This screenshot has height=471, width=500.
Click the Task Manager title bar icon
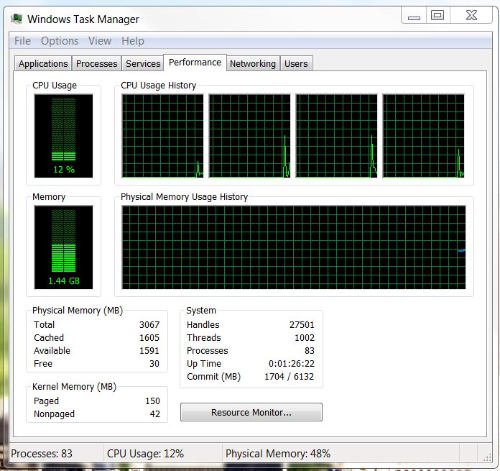(x=16, y=18)
